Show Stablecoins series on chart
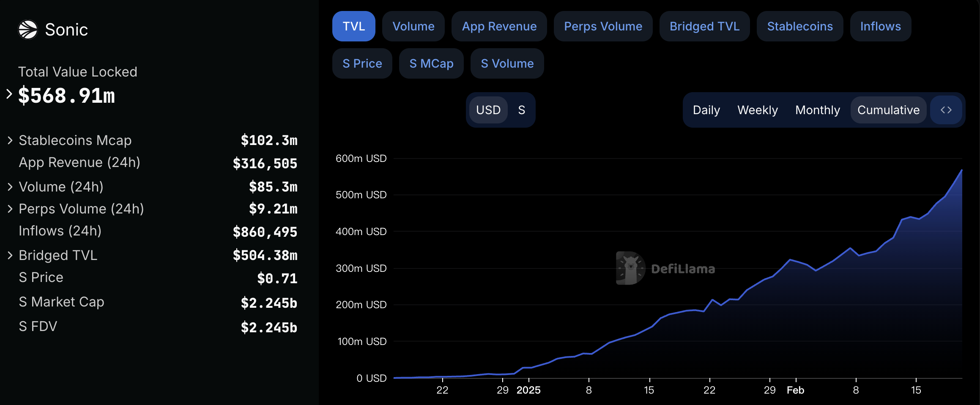Viewport: 980px width, 405px height. [799, 26]
